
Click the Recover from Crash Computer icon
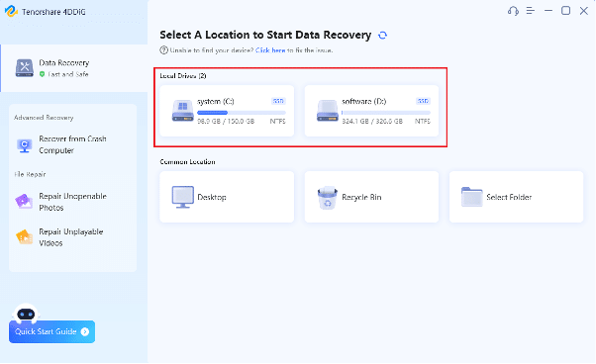tap(25, 145)
